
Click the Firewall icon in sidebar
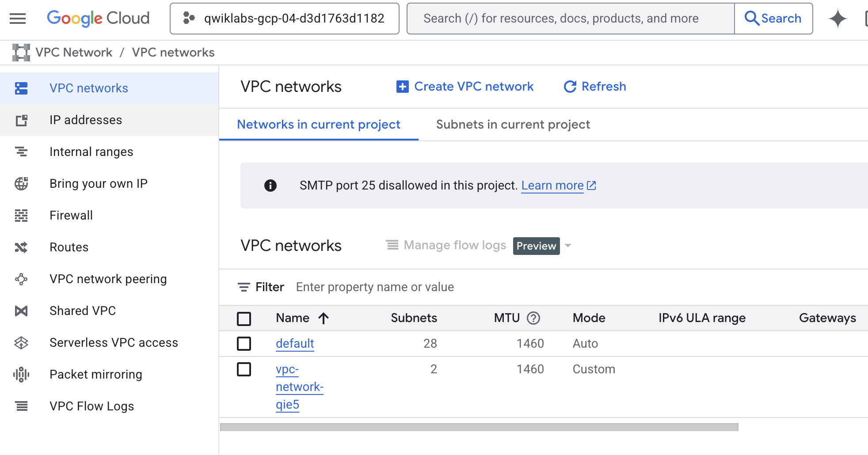(21, 216)
